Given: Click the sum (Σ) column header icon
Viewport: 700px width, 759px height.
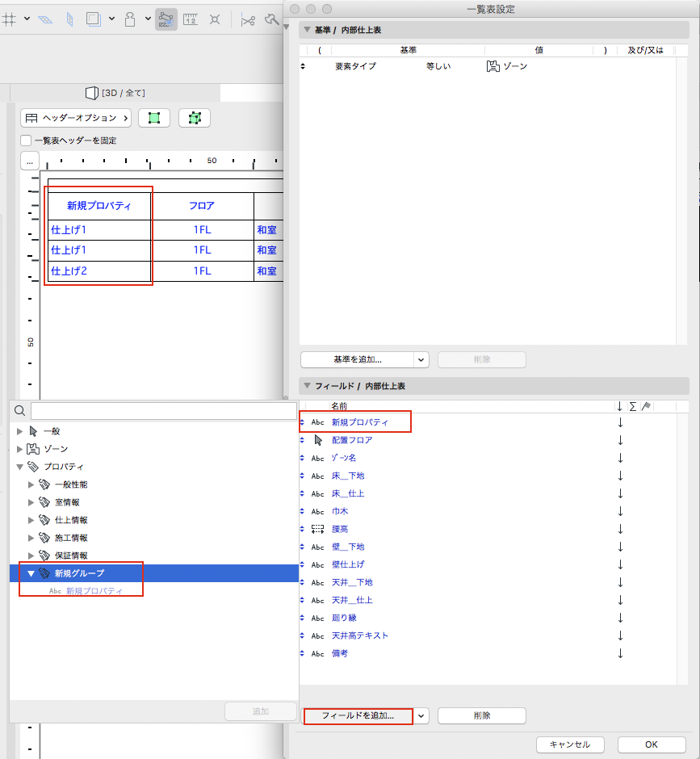Looking at the screenshot, I should click(631, 406).
